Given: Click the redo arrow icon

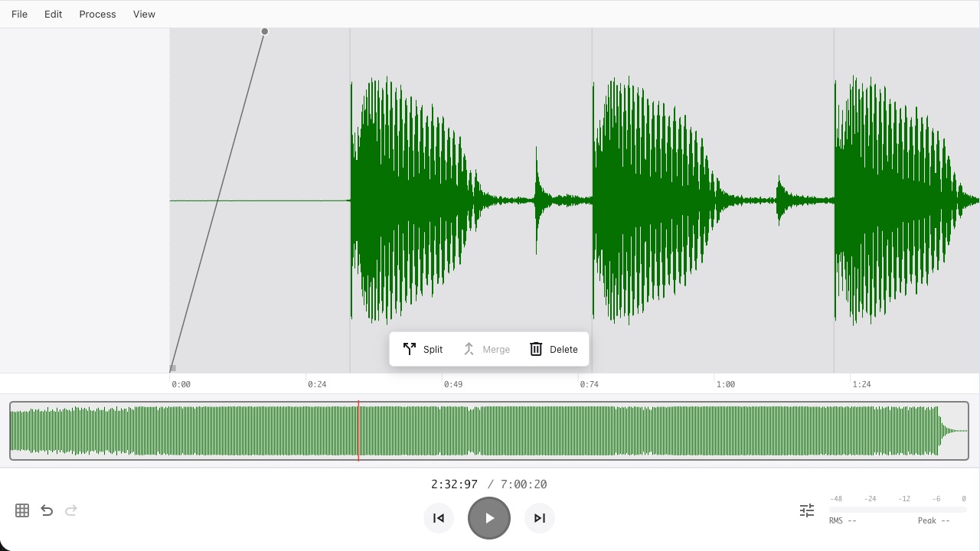Looking at the screenshot, I should [x=71, y=510].
